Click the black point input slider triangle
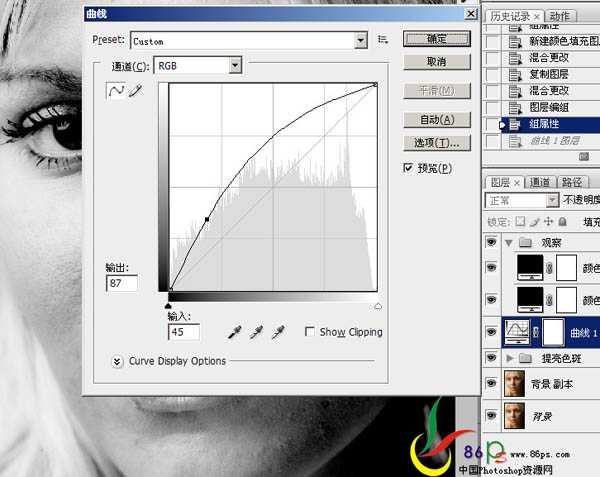This screenshot has width=600, height=477. pyautogui.click(x=168, y=306)
